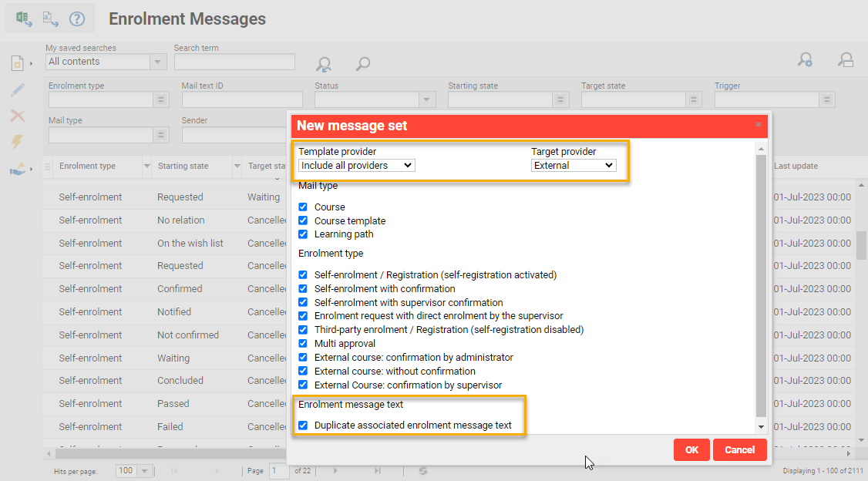
Task: Open the Enrolment type column header menu
Action: click(146, 166)
